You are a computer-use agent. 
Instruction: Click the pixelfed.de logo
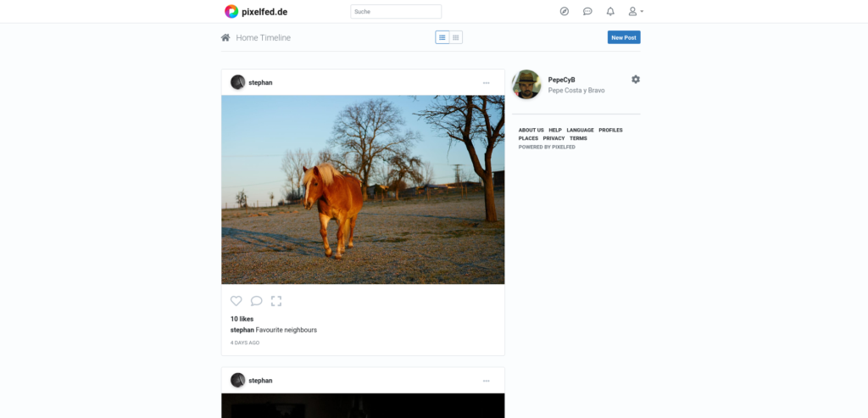point(256,11)
